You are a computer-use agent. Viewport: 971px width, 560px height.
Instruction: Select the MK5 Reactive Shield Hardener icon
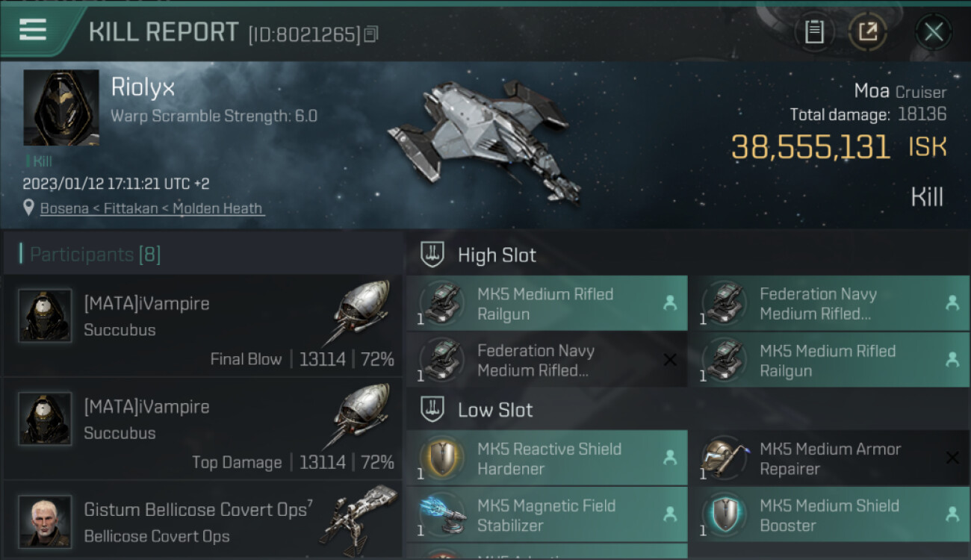tap(442, 458)
